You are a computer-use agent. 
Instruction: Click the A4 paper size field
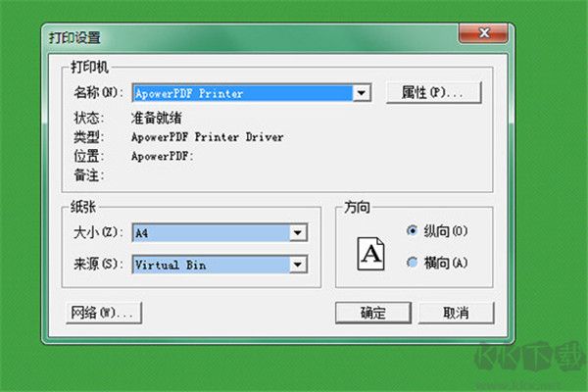tap(211, 233)
